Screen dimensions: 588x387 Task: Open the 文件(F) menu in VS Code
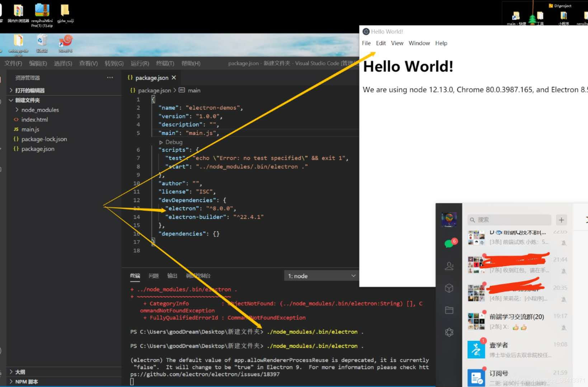13,63
